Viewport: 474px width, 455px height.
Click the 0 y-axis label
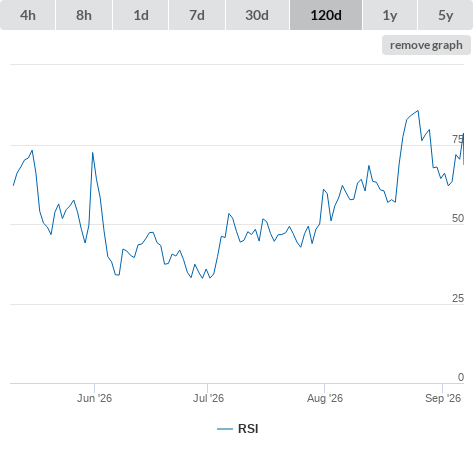pos(461,377)
